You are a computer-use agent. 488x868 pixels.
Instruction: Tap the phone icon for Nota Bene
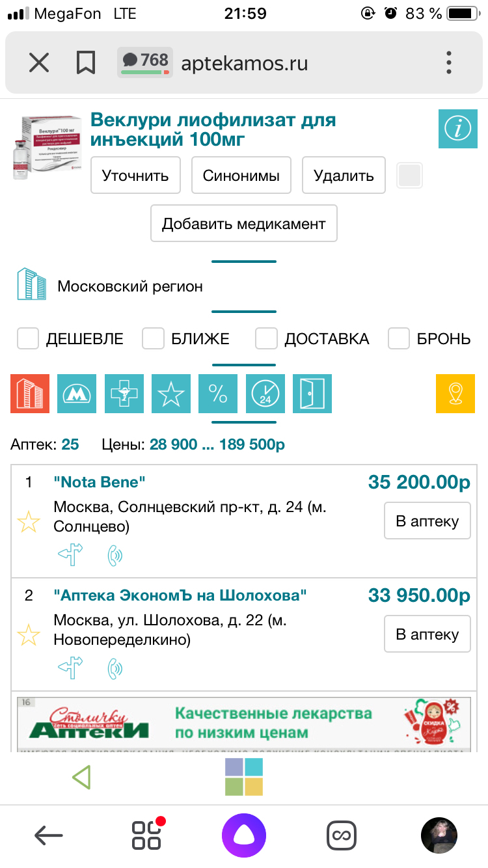[115, 555]
